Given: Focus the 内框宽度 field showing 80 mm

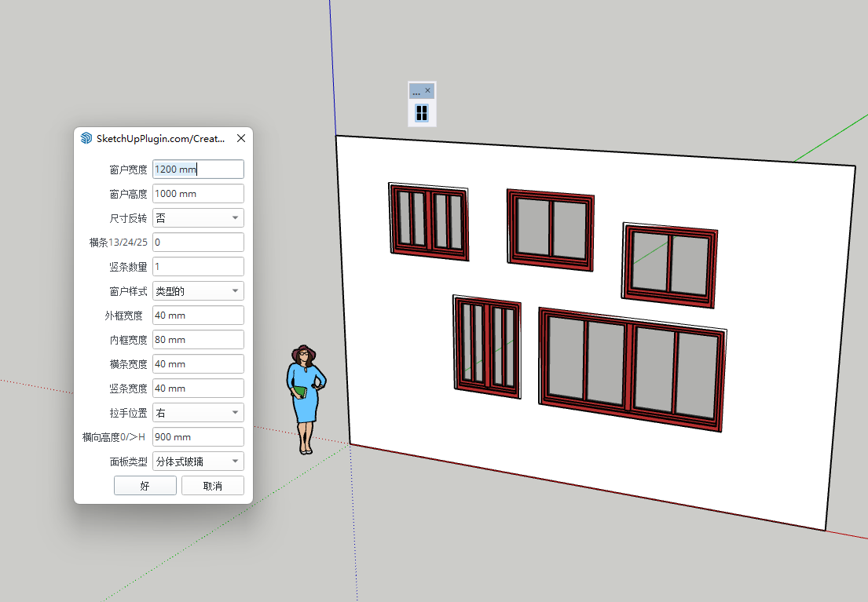Looking at the screenshot, I should [x=198, y=340].
